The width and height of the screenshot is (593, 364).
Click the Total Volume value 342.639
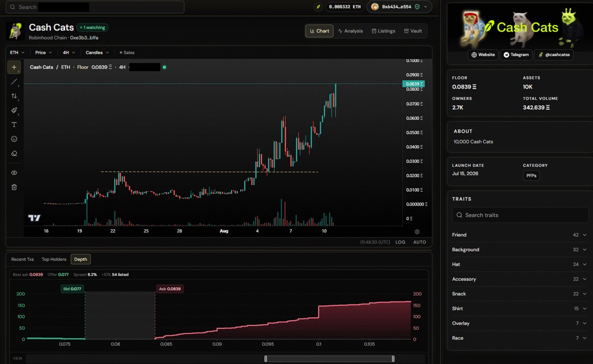(x=536, y=108)
